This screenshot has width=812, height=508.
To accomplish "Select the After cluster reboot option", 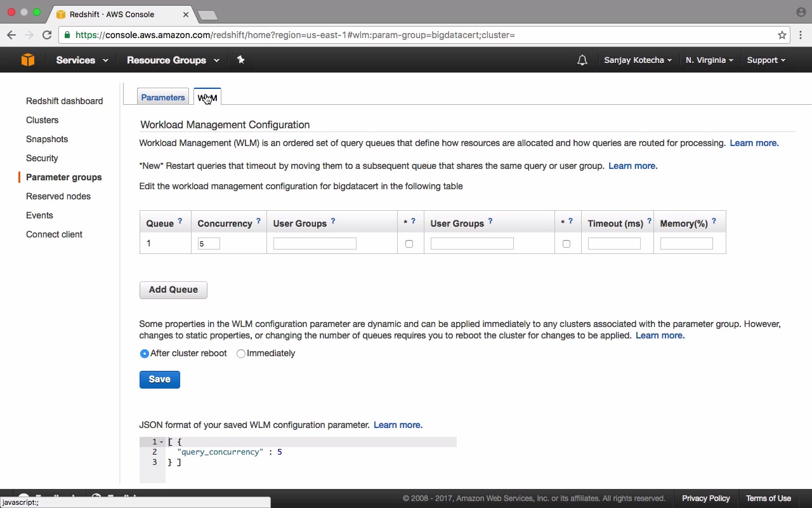I will tap(145, 354).
